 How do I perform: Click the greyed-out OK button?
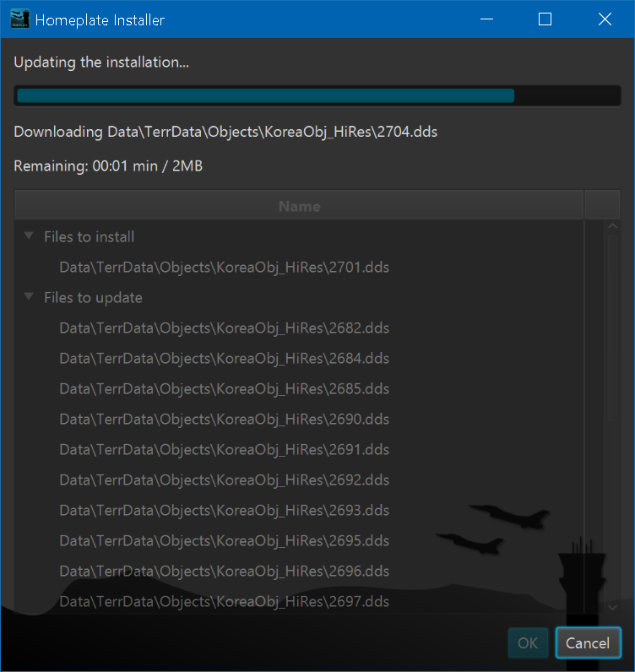[x=528, y=642]
